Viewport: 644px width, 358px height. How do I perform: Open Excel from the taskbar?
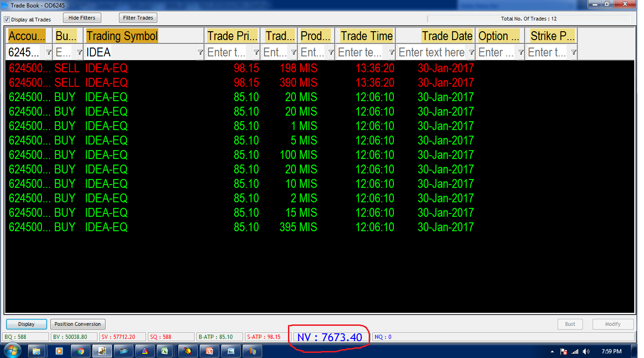coord(165,351)
